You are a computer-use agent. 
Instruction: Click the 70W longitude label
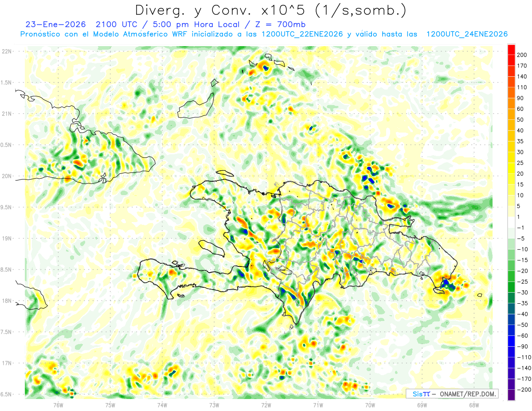[370, 404]
